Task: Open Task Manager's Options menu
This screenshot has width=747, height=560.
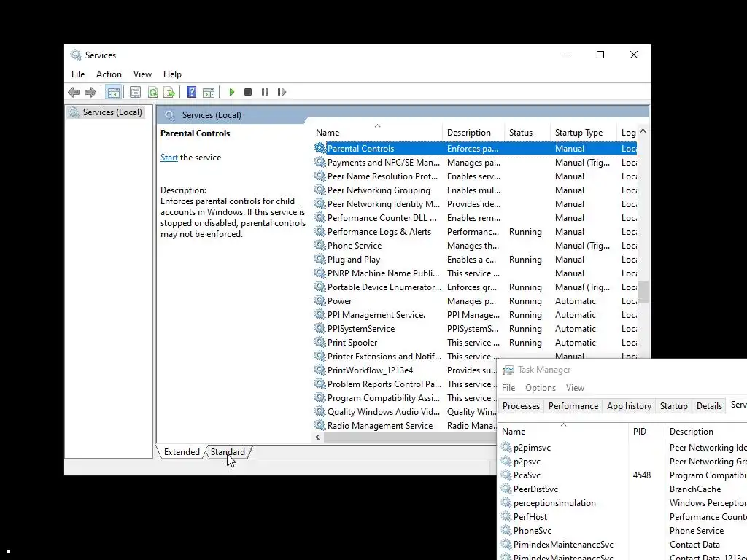Action: coord(541,388)
